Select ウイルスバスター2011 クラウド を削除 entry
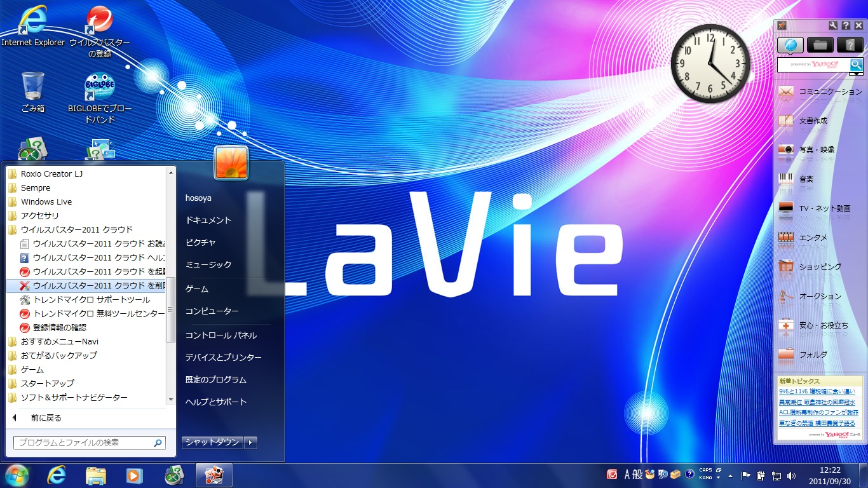The image size is (868, 488). tap(86, 285)
